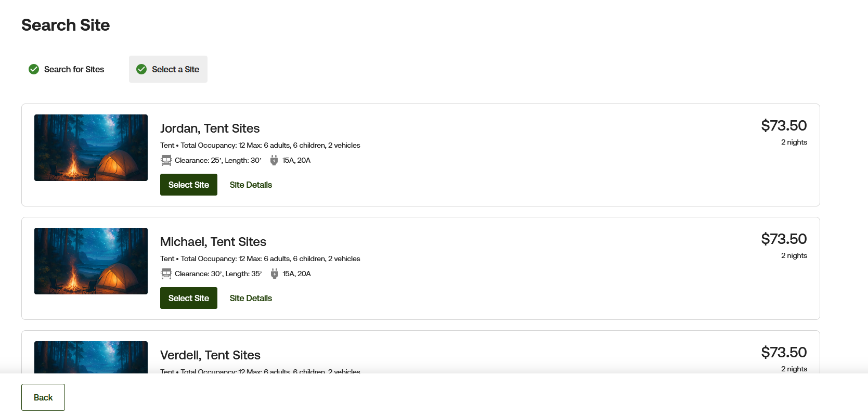Click the Verdell campsite tent photo
Image resolution: width=868 pixels, height=414 pixels.
click(91, 357)
